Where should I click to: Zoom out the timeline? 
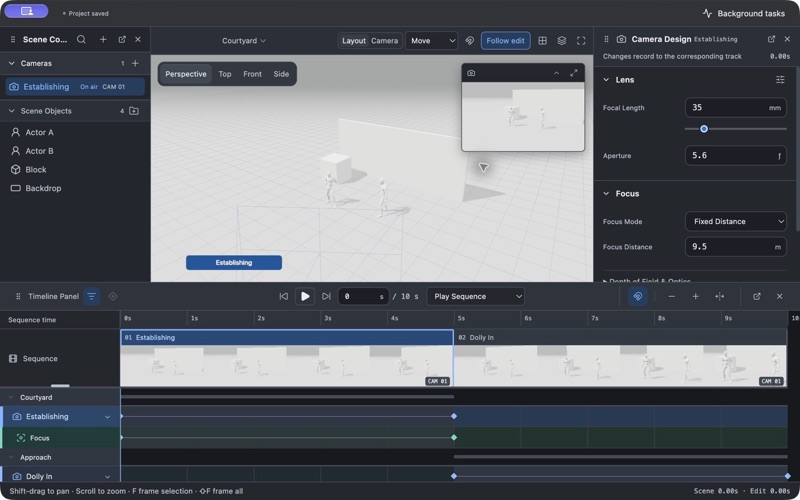coord(671,296)
